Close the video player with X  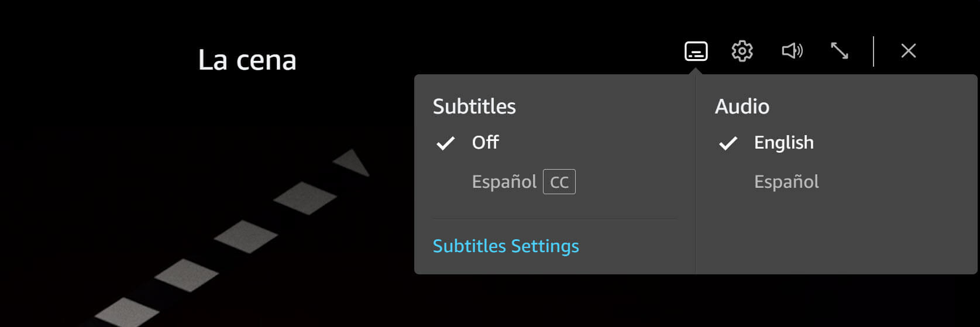click(x=908, y=51)
